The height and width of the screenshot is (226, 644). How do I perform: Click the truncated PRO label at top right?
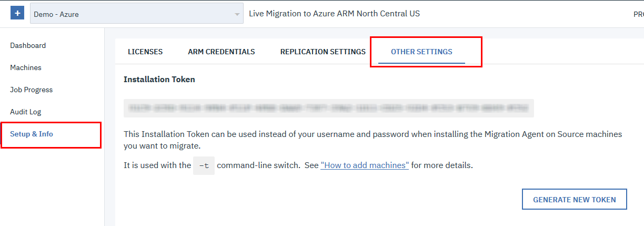coord(638,14)
